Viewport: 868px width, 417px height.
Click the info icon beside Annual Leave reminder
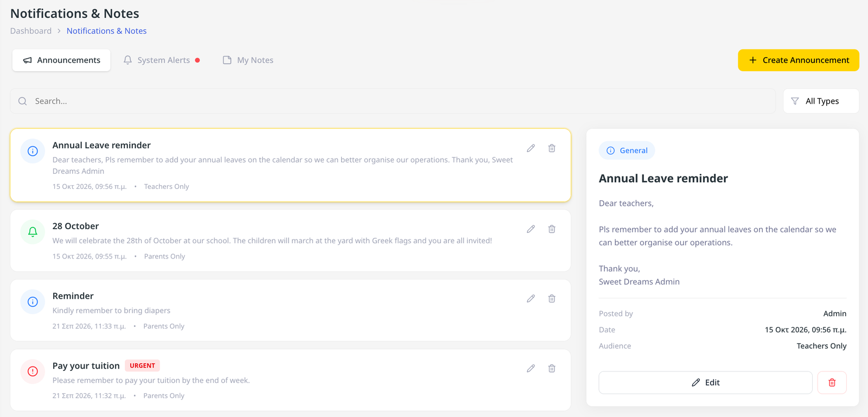click(33, 151)
